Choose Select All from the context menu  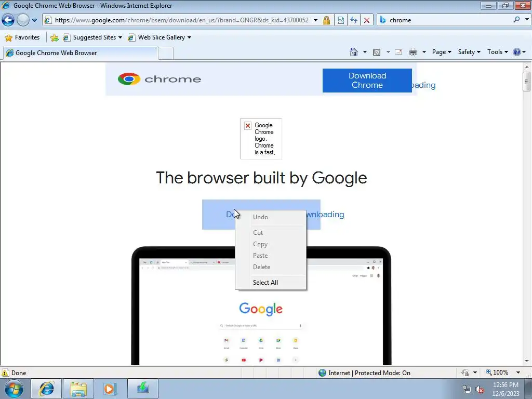(271, 283)
